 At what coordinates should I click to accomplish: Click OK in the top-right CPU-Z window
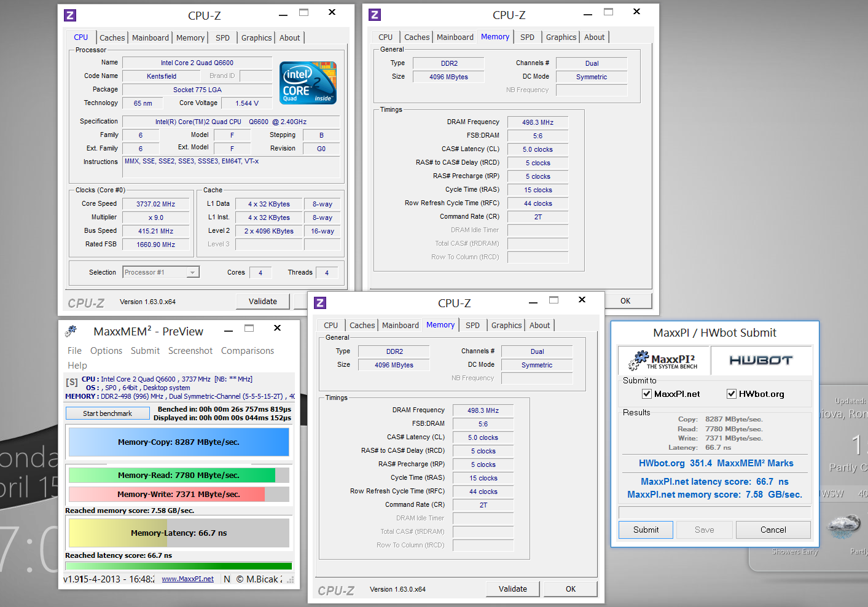pos(625,300)
